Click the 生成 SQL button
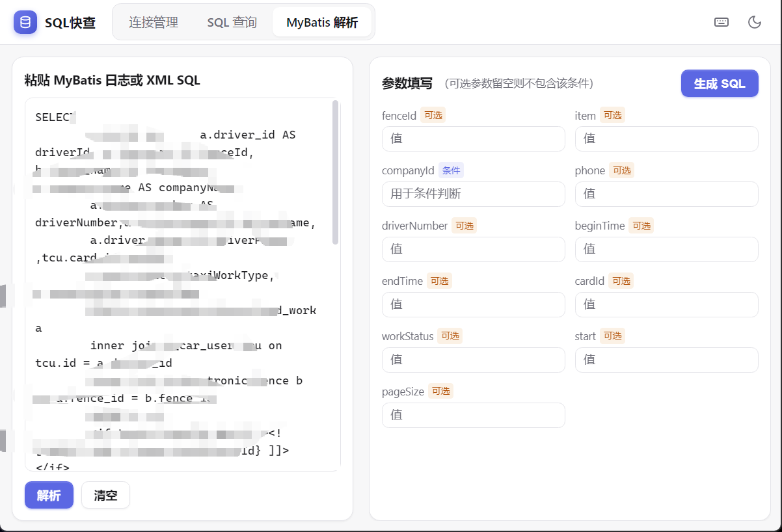The width and height of the screenshot is (782, 532). [720, 83]
